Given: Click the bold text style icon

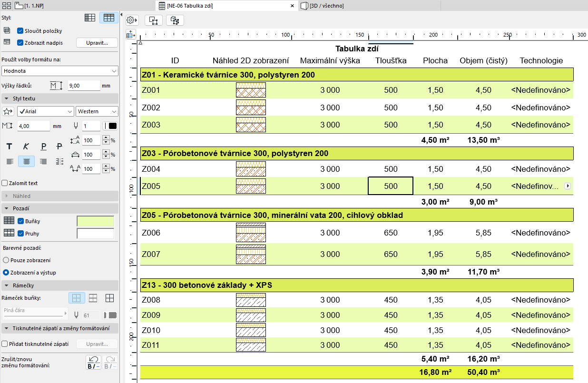Looking at the screenshot, I should pos(9,147).
